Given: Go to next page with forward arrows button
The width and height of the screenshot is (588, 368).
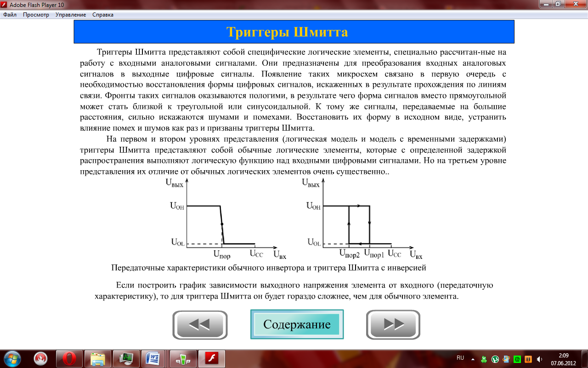Looking at the screenshot, I should coord(393,325).
